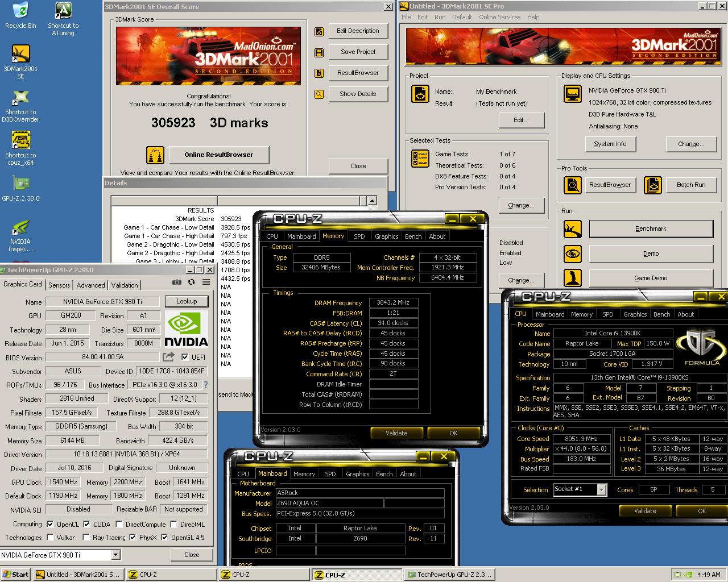The image size is (728, 582).
Task: Open the GPU-Z hamburger menu icon
Action: pos(206,282)
